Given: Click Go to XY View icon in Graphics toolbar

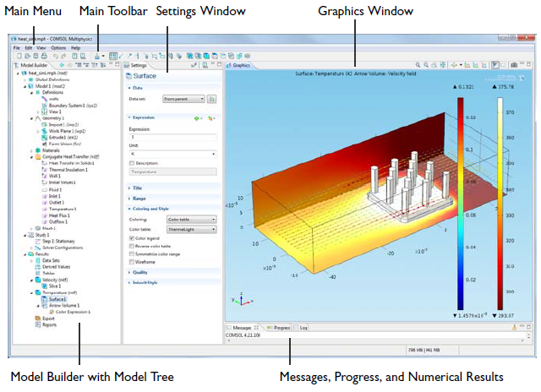Looking at the screenshot, I should (x=467, y=65).
